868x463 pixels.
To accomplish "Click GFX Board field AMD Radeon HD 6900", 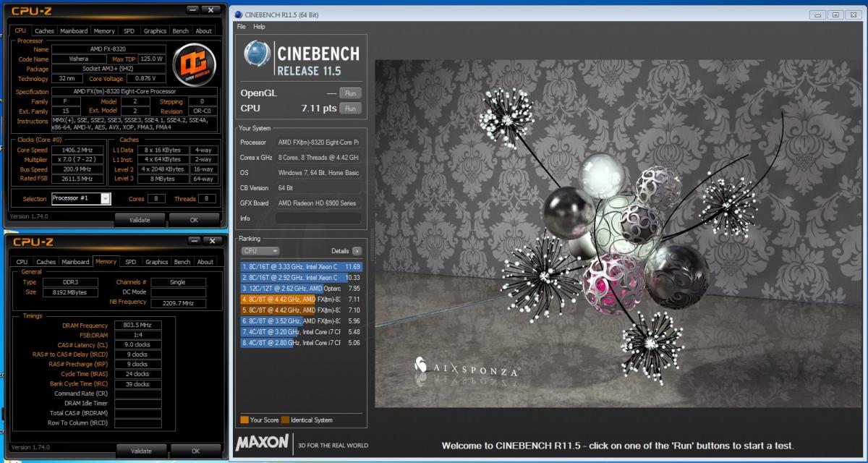I will click(x=318, y=203).
